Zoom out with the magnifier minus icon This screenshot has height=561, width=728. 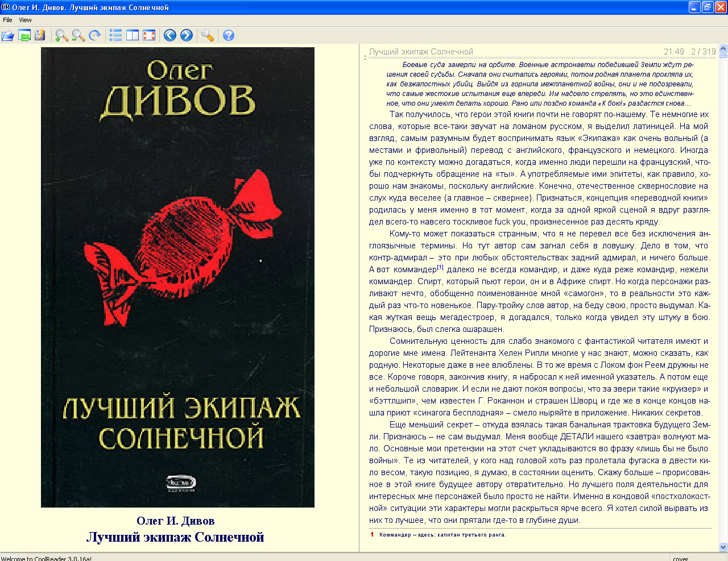[78, 35]
